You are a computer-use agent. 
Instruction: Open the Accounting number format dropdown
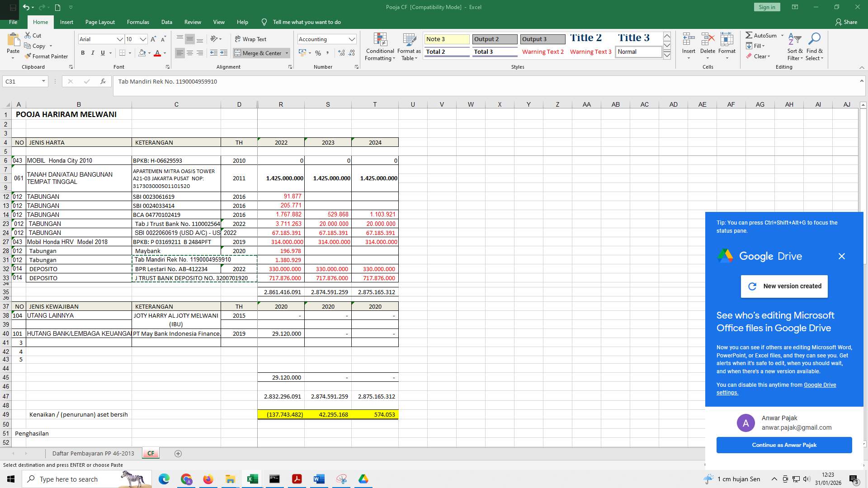[x=352, y=39]
